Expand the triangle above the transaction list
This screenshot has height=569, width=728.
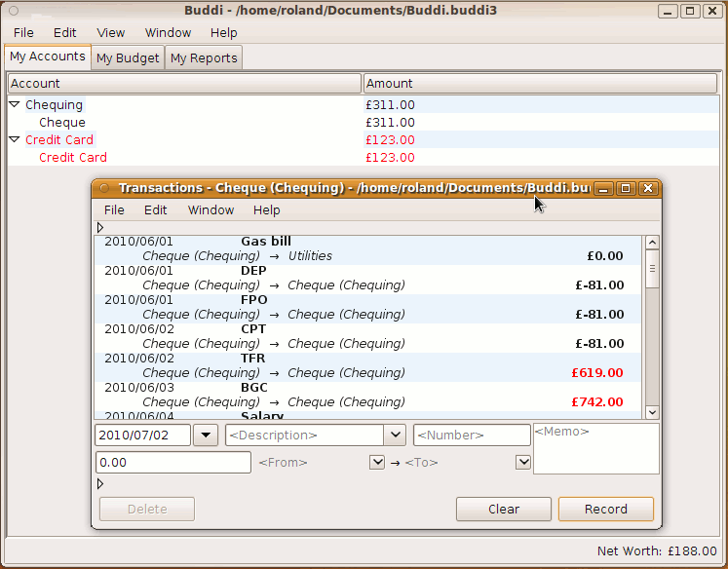click(100, 227)
